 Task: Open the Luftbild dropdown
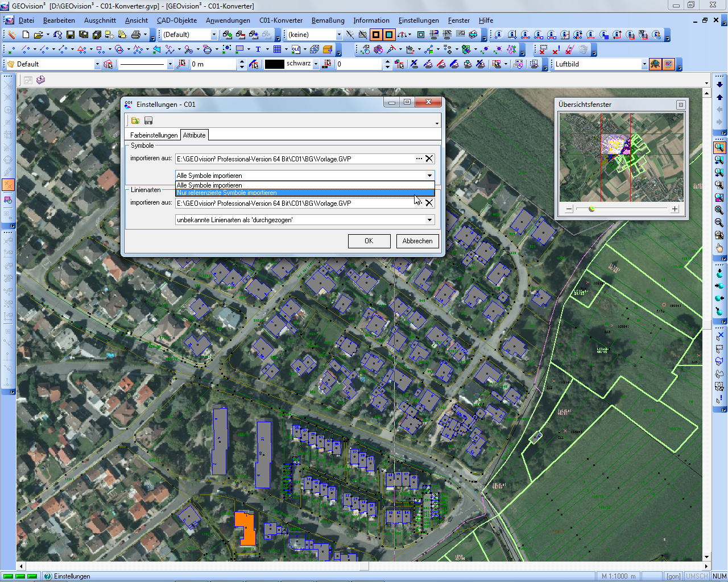coord(644,64)
